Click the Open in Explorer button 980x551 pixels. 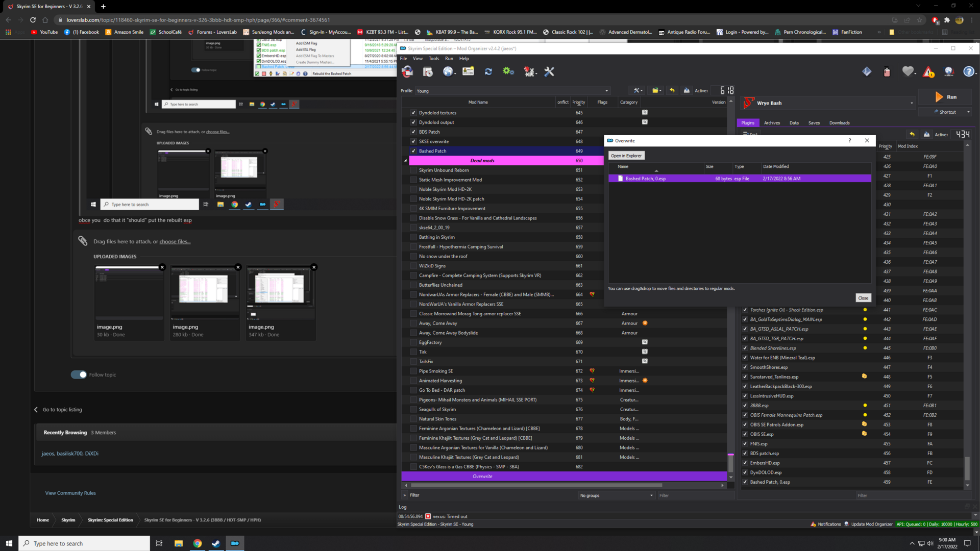click(x=626, y=156)
